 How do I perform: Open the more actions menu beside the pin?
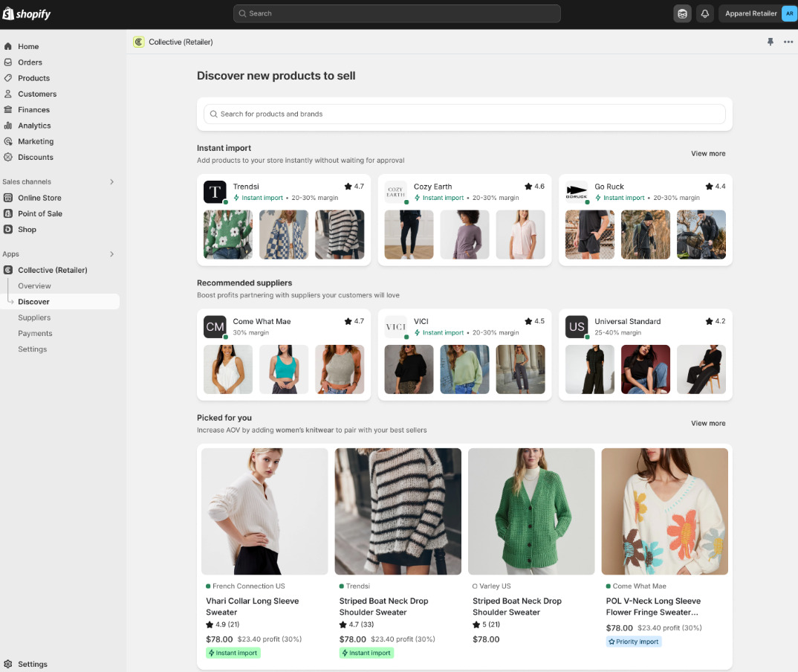coord(788,42)
